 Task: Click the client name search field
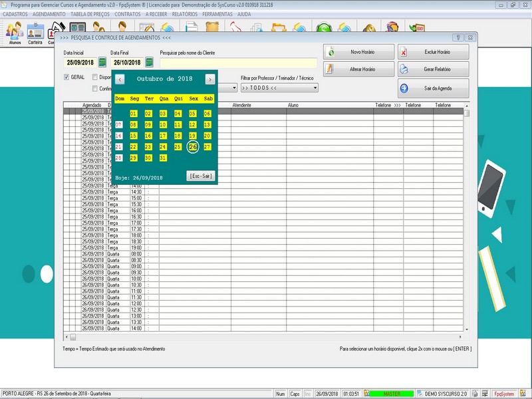coord(237,63)
